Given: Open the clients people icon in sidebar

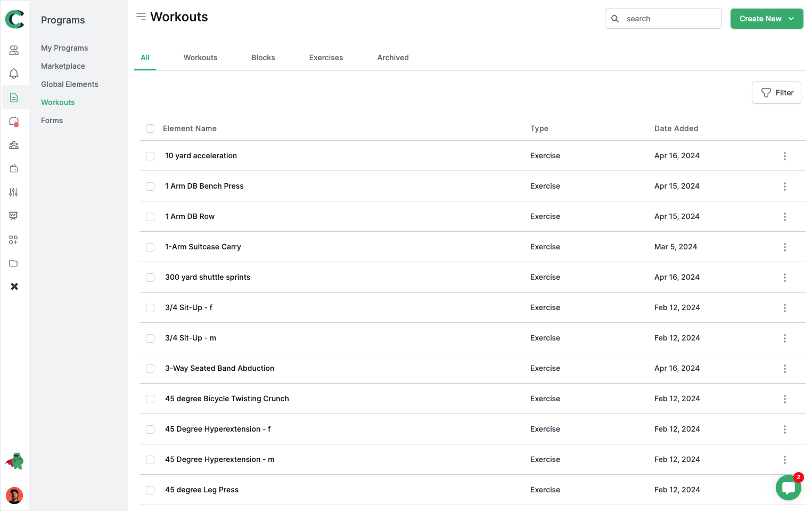Looking at the screenshot, I should click(14, 50).
